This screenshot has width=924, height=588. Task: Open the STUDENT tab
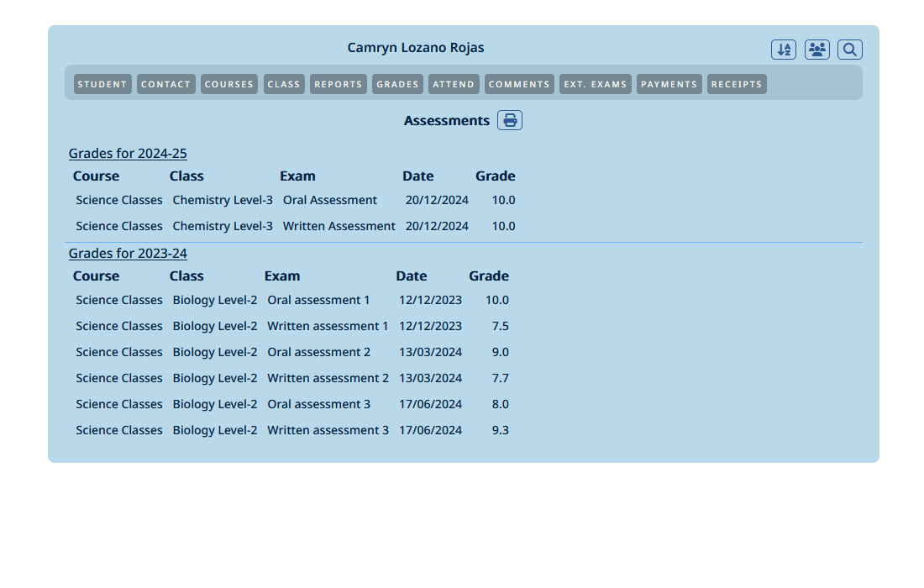pyautogui.click(x=102, y=84)
